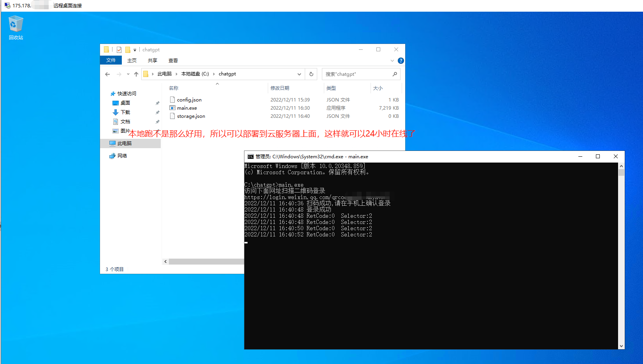
Task: Select 文档 in the navigation pane
Action: pos(125,122)
